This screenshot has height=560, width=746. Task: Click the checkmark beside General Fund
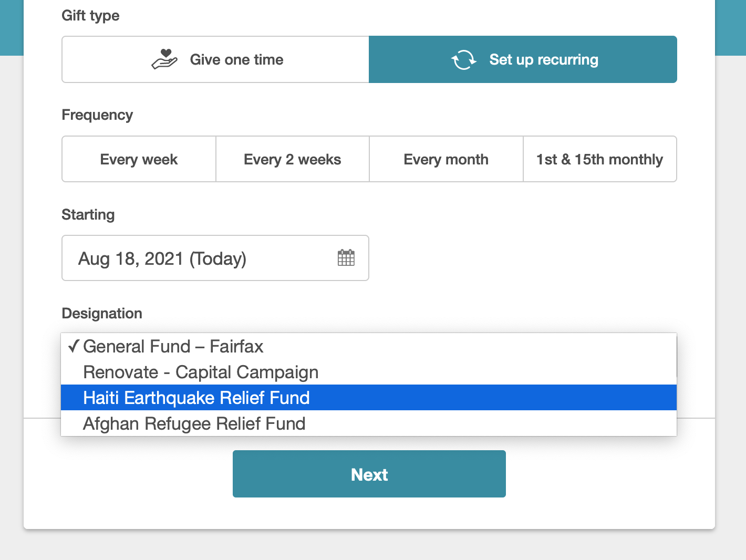(74, 346)
